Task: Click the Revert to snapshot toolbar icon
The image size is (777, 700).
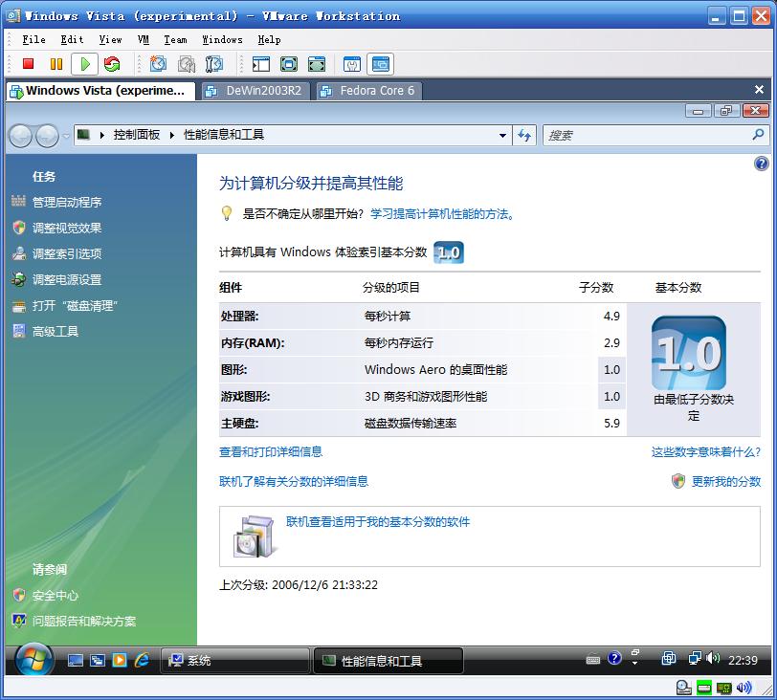Action: point(187,64)
